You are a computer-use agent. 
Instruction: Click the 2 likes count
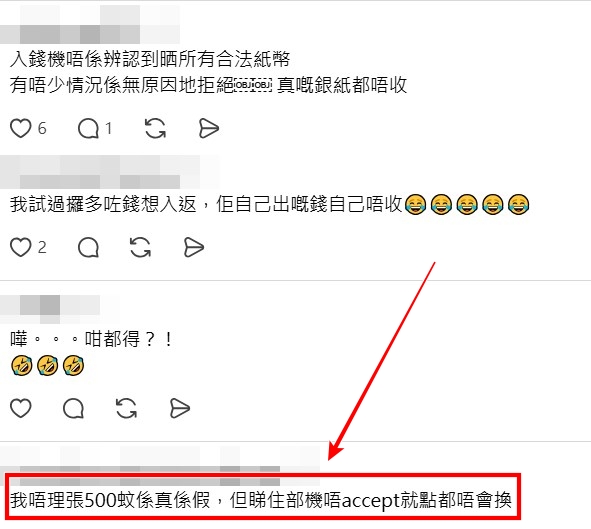pos(42,248)
